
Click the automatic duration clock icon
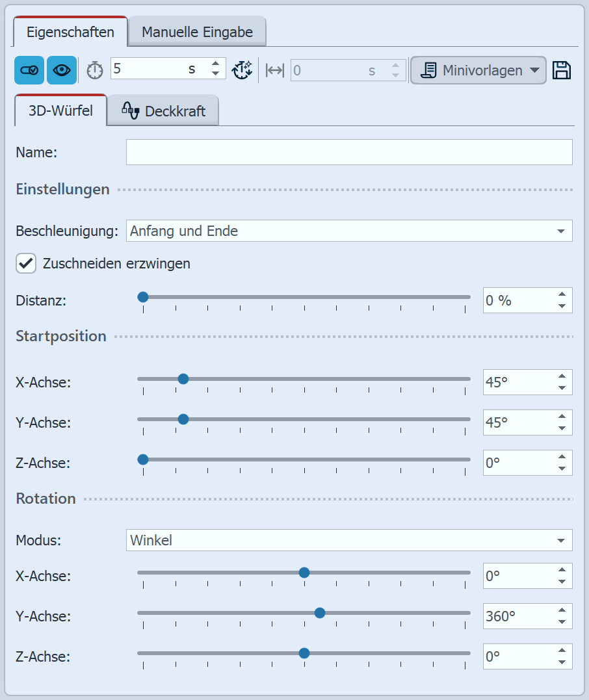pyautogui.click(x=242, y=70)
